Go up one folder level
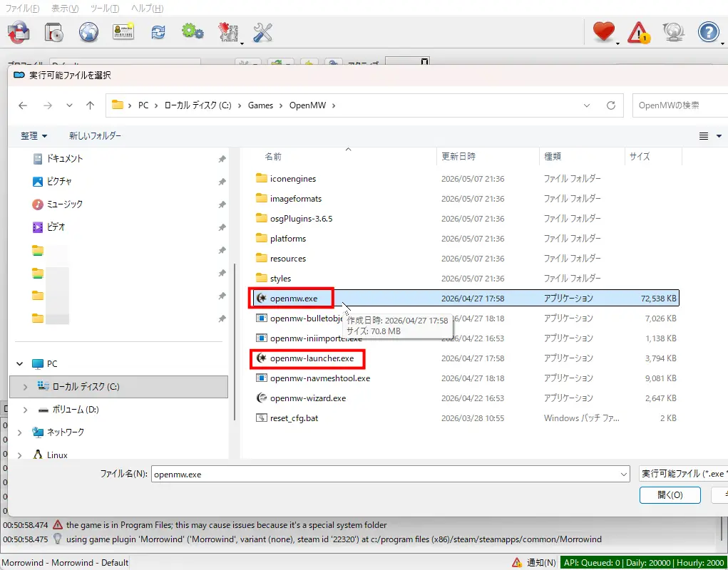The height and width of the screenshot is (570, 728). click(x=90, y=105)
